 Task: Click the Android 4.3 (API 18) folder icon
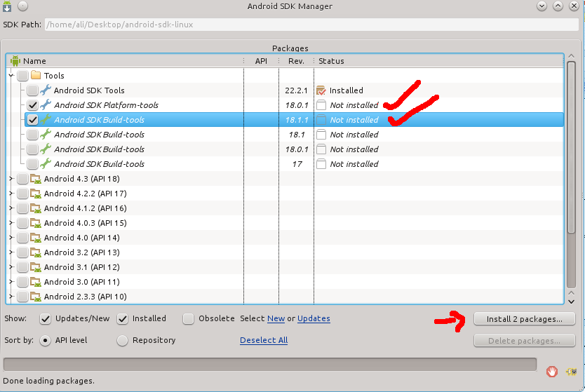[x=36, y=179]
